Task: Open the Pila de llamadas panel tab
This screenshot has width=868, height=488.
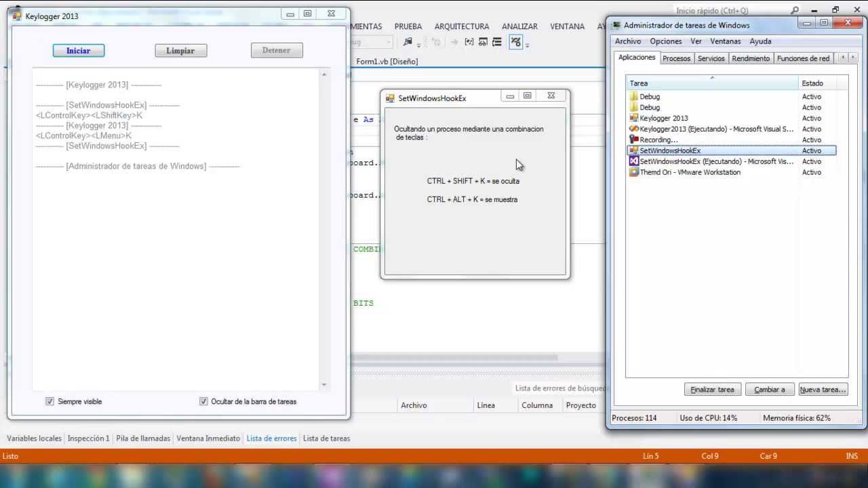Action: (143, 439)
